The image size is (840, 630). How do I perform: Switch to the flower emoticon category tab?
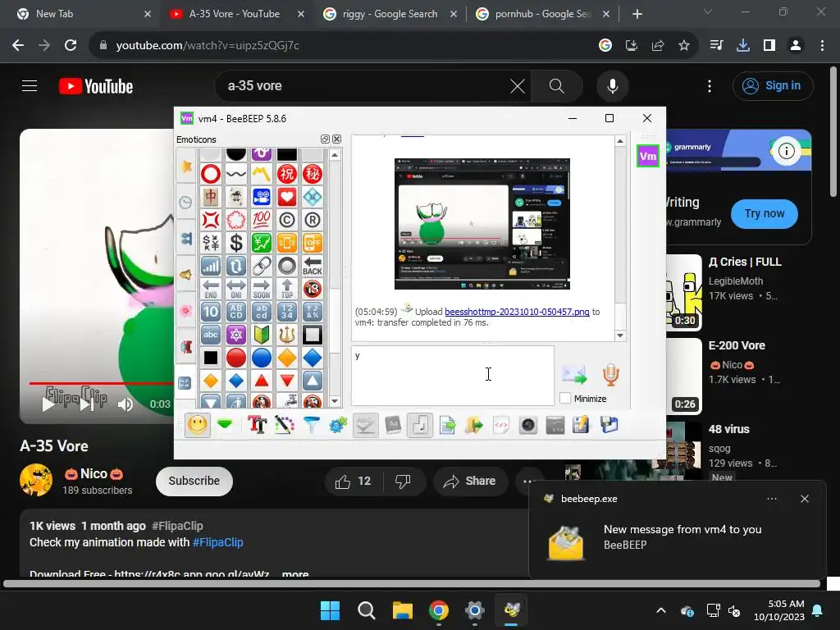(x=186, y=310)
